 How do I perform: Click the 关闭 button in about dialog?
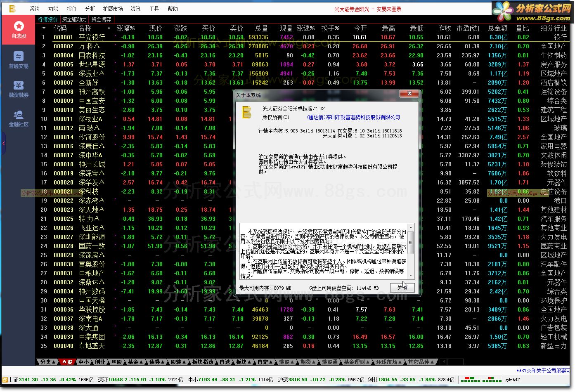coord(402,288)
